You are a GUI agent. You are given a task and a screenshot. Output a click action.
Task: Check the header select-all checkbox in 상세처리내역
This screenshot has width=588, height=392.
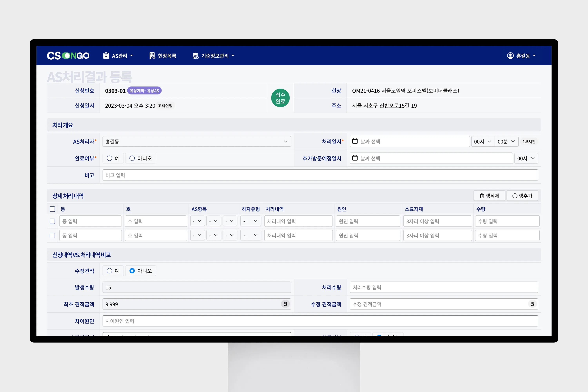point(52,209)
